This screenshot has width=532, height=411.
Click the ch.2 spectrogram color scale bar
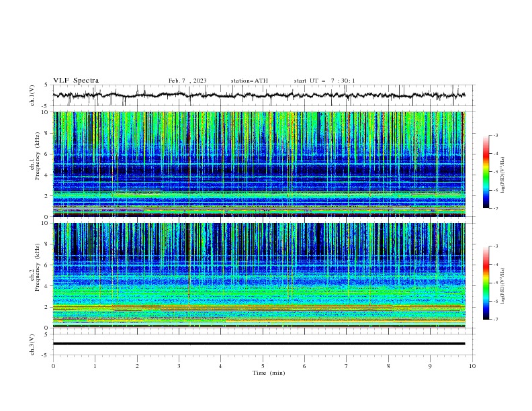(486, 283)
